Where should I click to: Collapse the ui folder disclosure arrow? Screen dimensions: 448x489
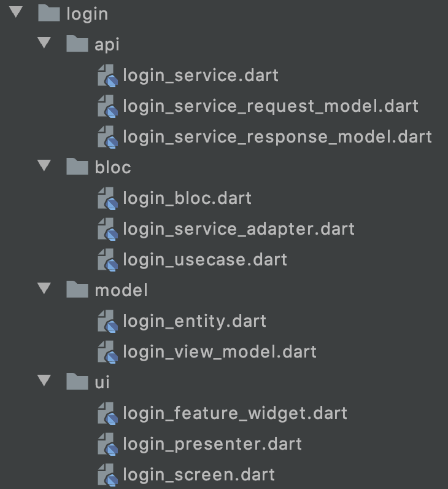click(44, 381)
